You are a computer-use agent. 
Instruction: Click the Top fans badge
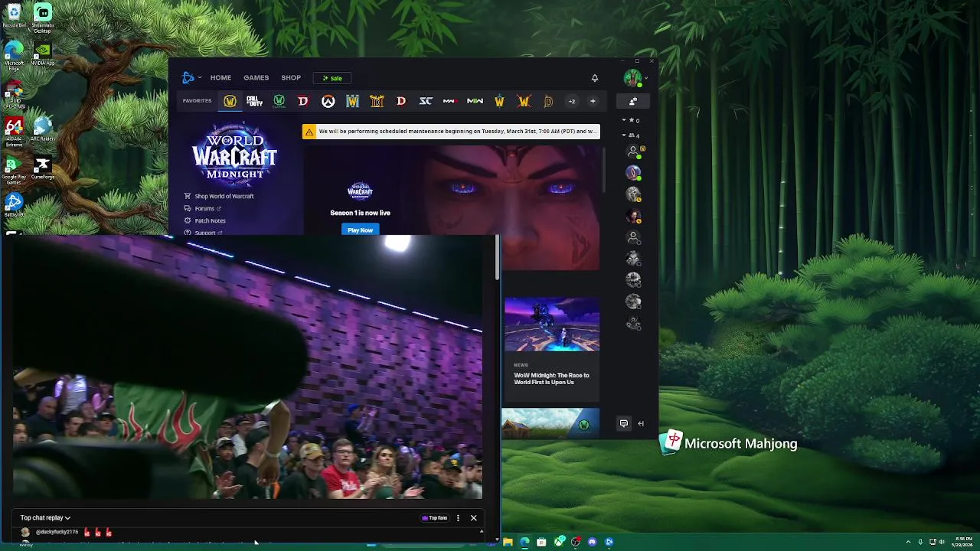(x=434, y=518)
